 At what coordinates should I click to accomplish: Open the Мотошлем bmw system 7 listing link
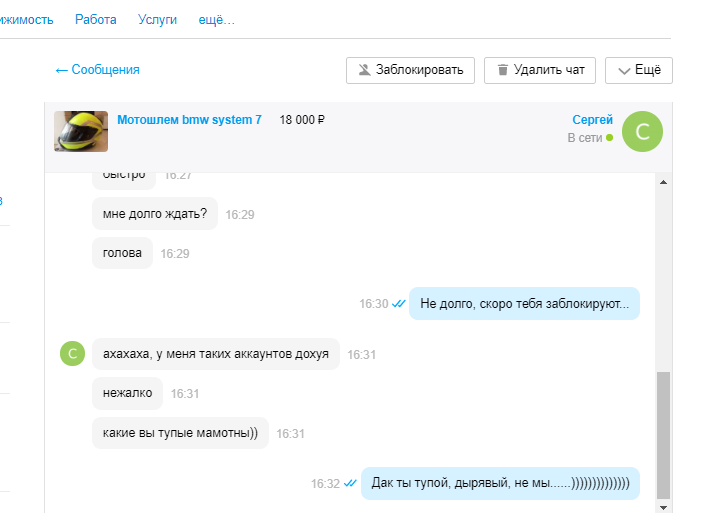tap(189, 120)
